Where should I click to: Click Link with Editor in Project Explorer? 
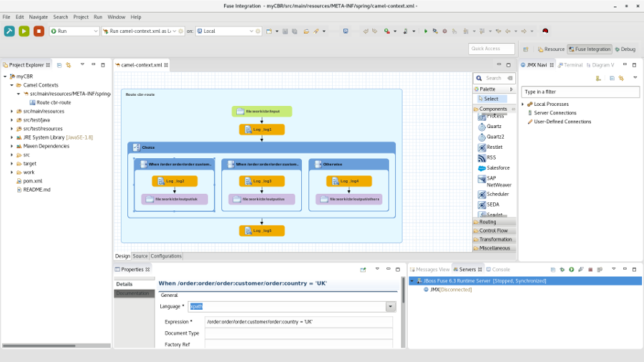pos(69,65)
